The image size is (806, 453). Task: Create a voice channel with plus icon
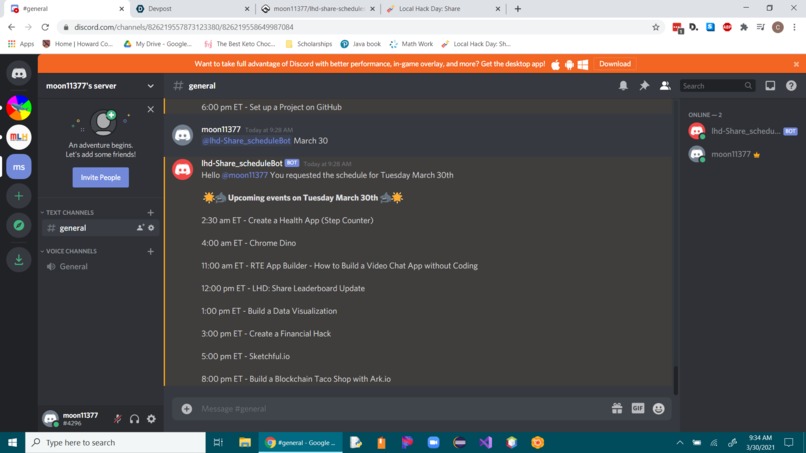coord(151,251)
